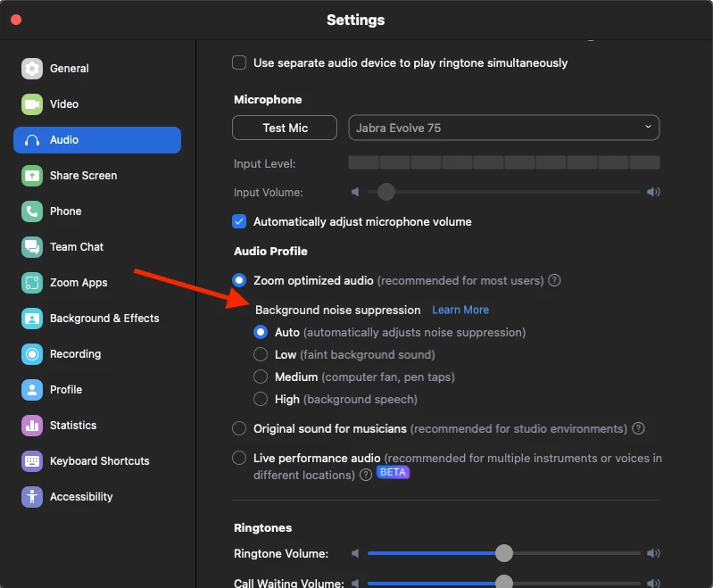Viewport: 713px width, 588px height.
Task: Select Live performance audio profile
Action: [239, 458]
